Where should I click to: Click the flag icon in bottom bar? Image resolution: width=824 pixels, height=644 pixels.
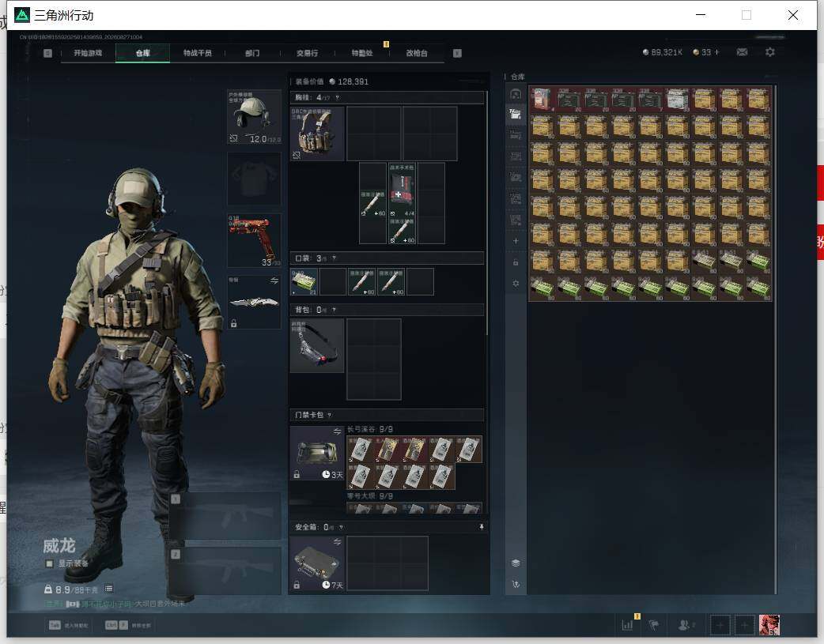tap(654, 625)
